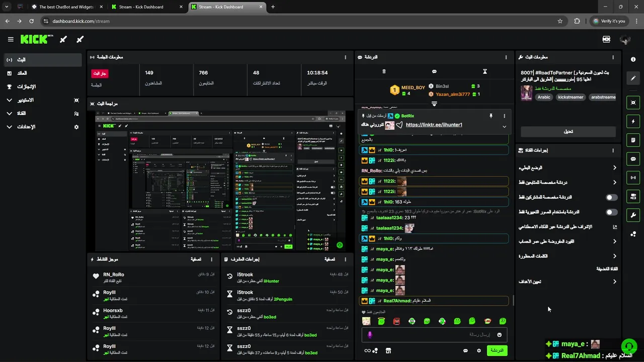This screenshot has width=644, height=362.
Task: Click the shop icon below chat
Action: tap(388, 350)
